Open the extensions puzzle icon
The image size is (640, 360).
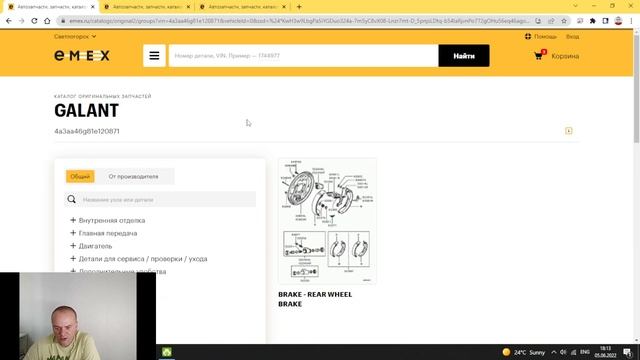click(x=593, y=21)
